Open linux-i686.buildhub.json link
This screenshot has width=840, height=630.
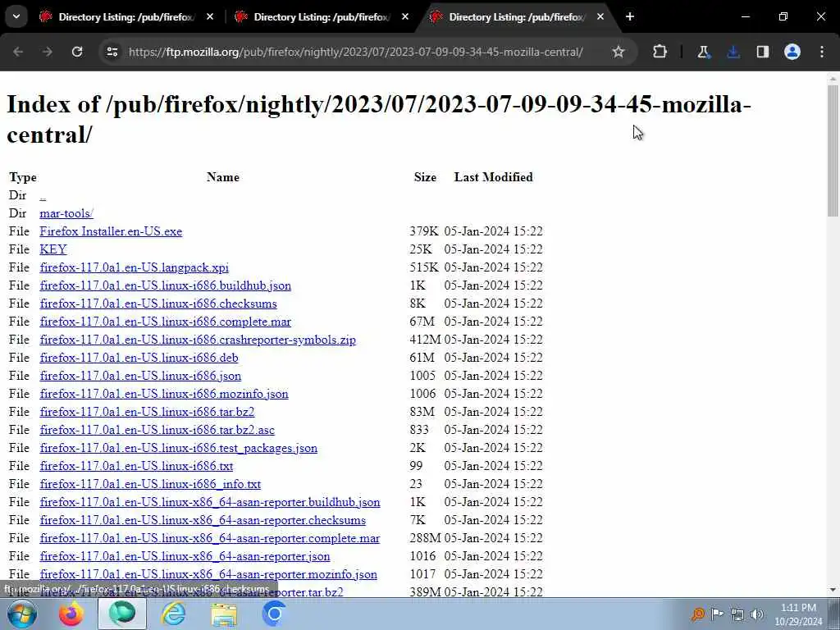[x=166, y=285]
